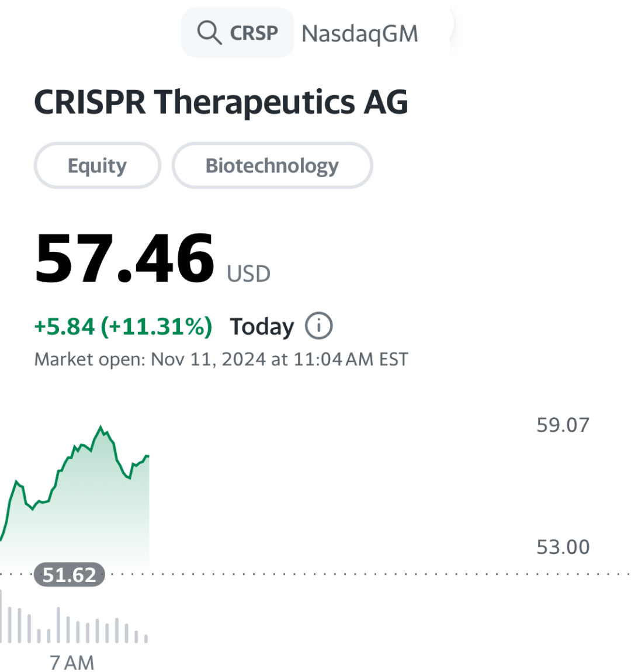Click the dotted previous close line
Viewport: 631px width, 672px height.
click(369, 574)
